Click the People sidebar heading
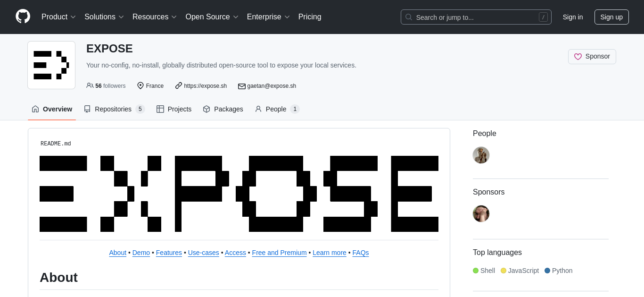The width and height of the screenshot is (644, 297). pyautogui.click(x=485, y=134)
